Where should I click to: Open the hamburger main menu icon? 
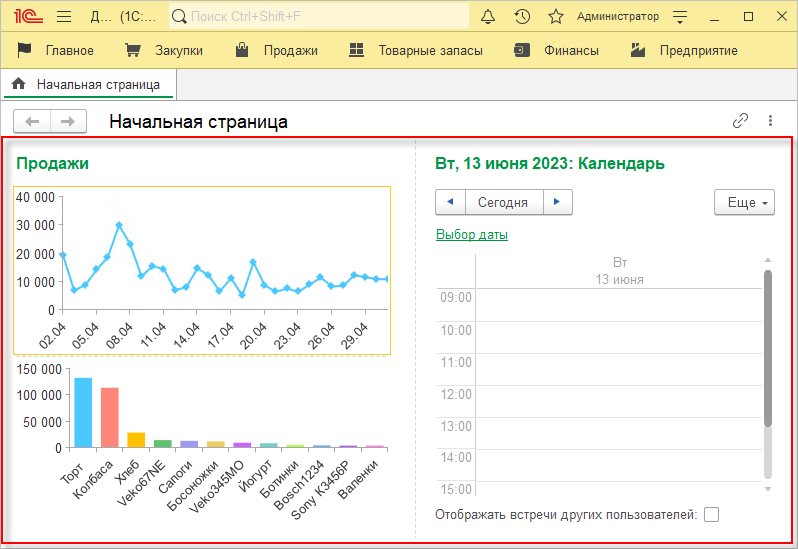64,17
